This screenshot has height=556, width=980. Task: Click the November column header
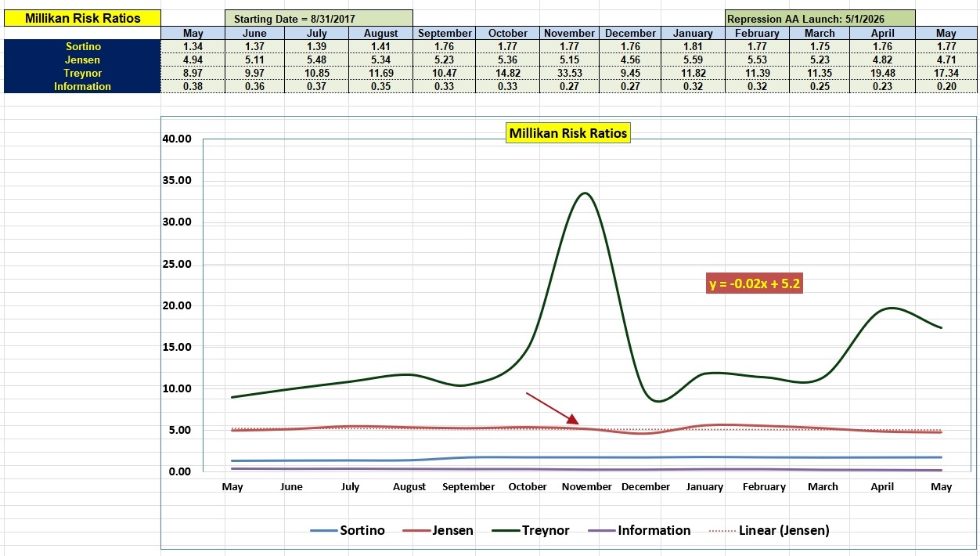click(x=570, y=34)
